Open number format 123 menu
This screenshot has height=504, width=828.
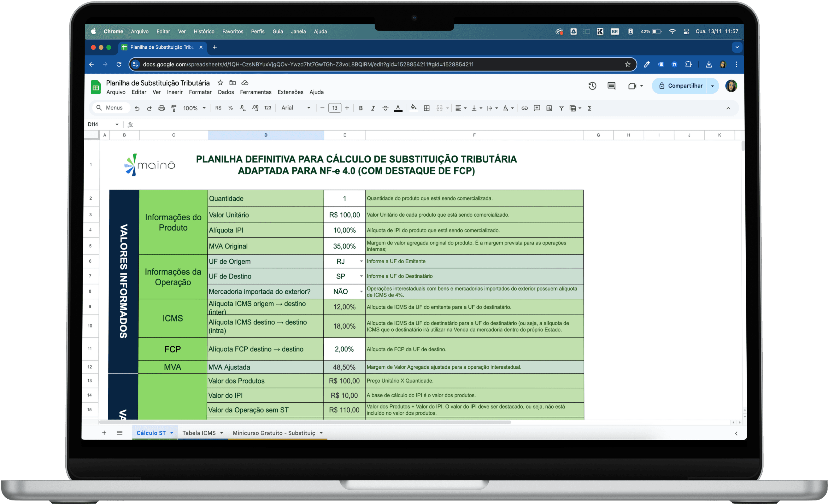tap(268, 108)
